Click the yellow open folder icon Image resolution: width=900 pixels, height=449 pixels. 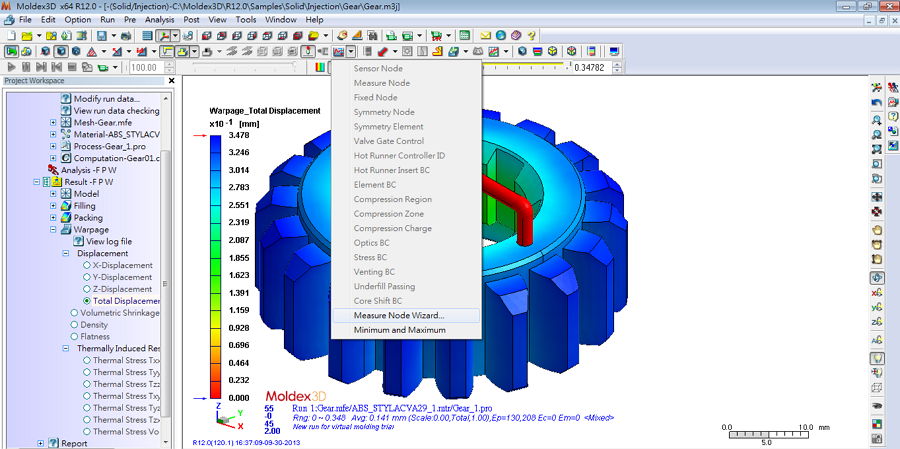coord(26,35)
